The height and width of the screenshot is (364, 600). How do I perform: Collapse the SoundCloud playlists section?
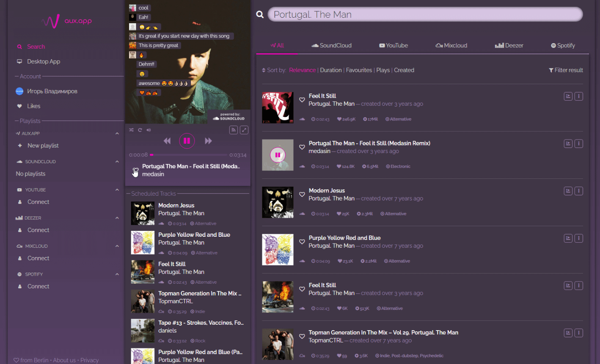coord(117,161)
